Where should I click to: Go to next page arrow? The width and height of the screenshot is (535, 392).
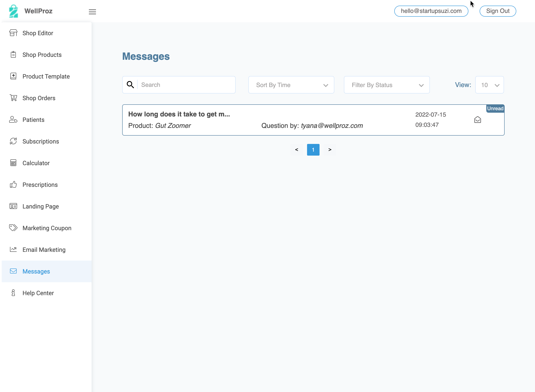[x=330, y=150]
